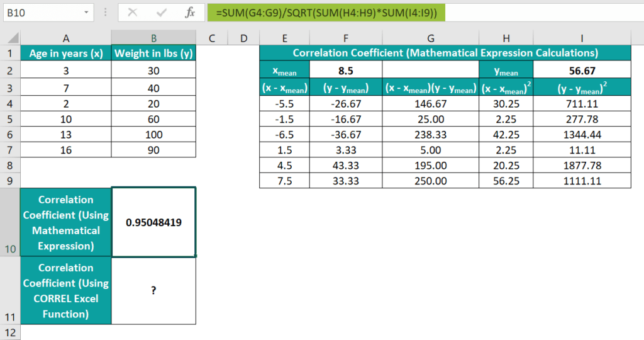Image resolution: width=644 pixels, height=340 pixels.
Task: Click the Select All corner triangle
Action: pyautogui.click(x=13, y=38)
